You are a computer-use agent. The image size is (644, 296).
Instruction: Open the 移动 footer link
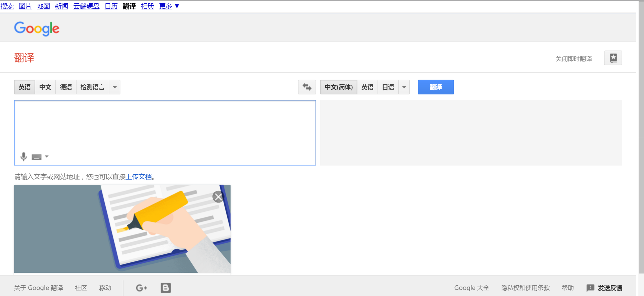105,288
